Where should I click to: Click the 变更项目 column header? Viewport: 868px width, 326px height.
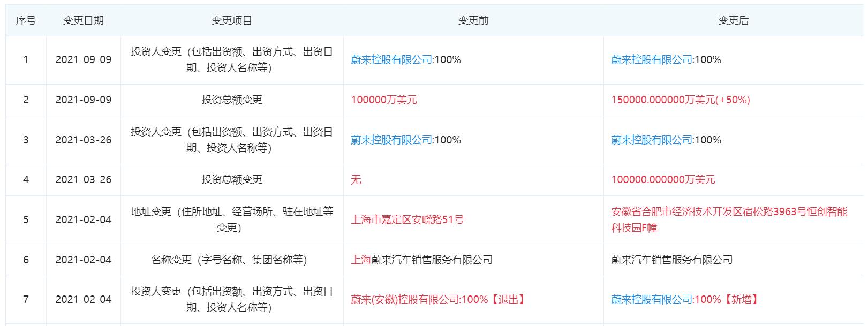coord(232,21)
